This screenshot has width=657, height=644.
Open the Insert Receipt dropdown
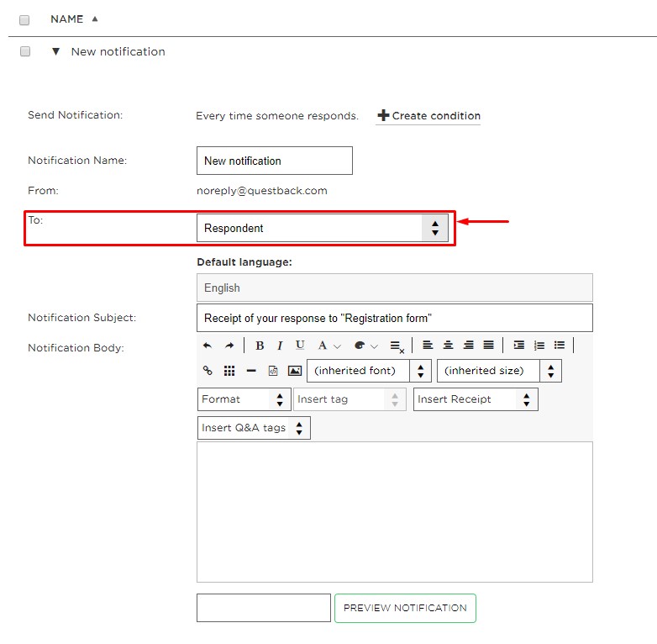point(476,399)
